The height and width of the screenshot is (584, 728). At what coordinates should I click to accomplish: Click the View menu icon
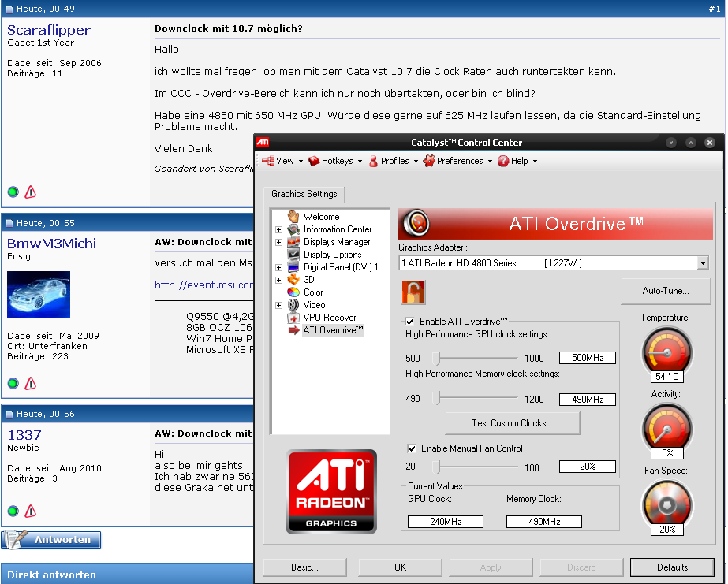[x=268, y=161]
